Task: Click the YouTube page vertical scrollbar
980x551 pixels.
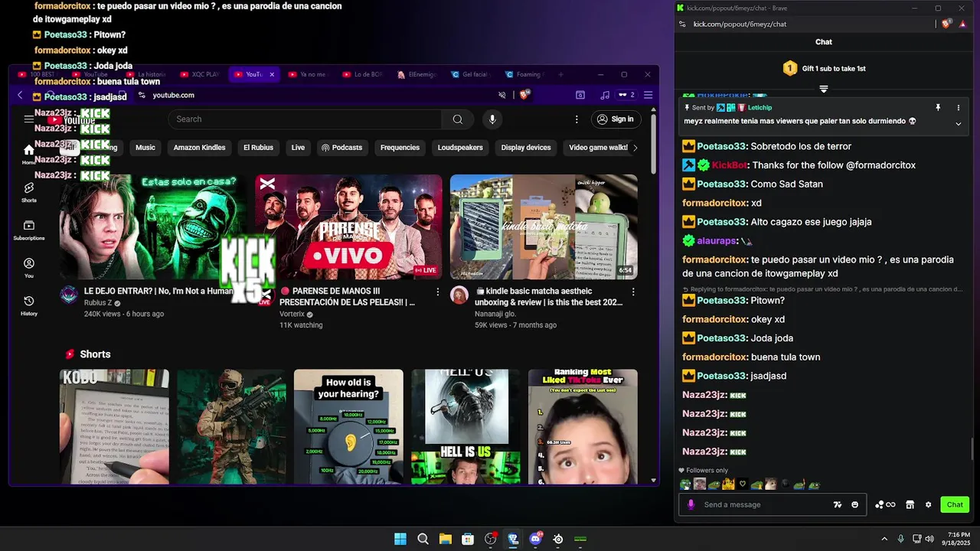Action: click(x=653, y=144)
